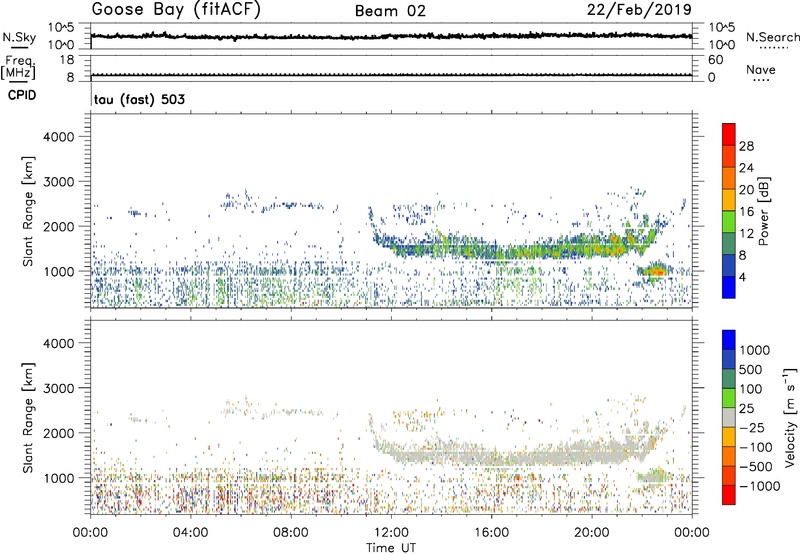Click "500" on the velocity color bar
Image resolution: width=800 pixels, height=554 pixels.
(751, 369)
